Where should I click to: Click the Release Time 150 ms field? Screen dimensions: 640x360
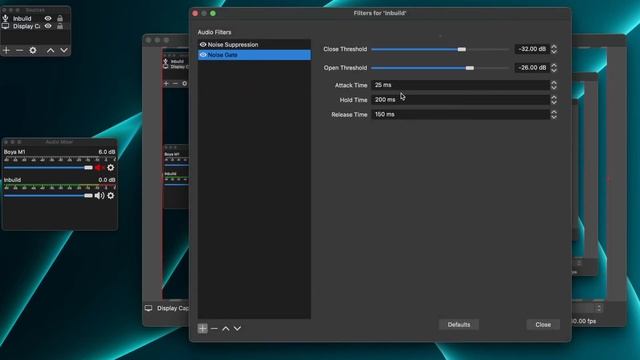(460, 114)
